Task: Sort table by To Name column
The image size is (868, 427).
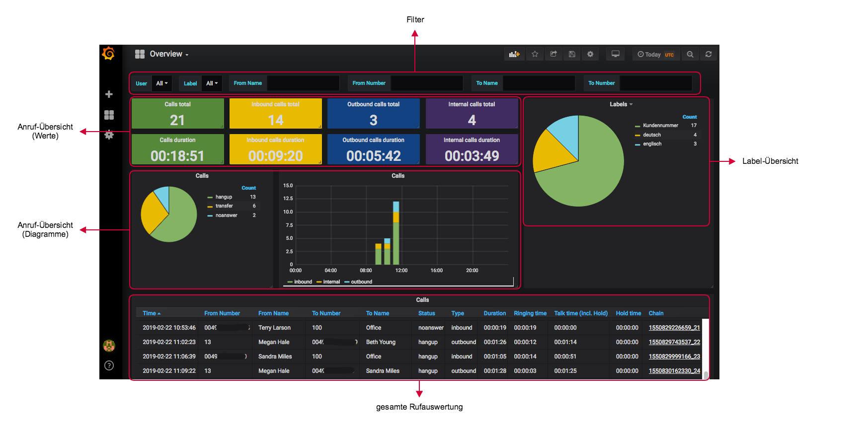Action: 378,313
